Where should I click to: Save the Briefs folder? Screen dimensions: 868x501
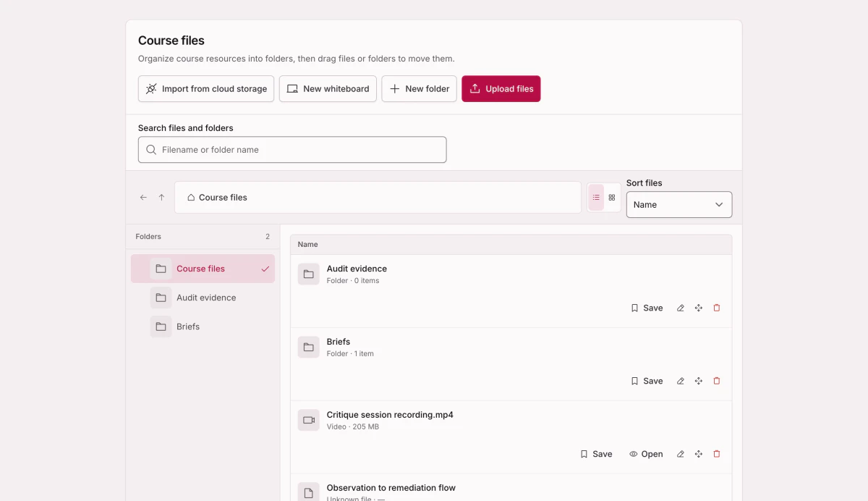pyautogui.click(x=647, y=381)
